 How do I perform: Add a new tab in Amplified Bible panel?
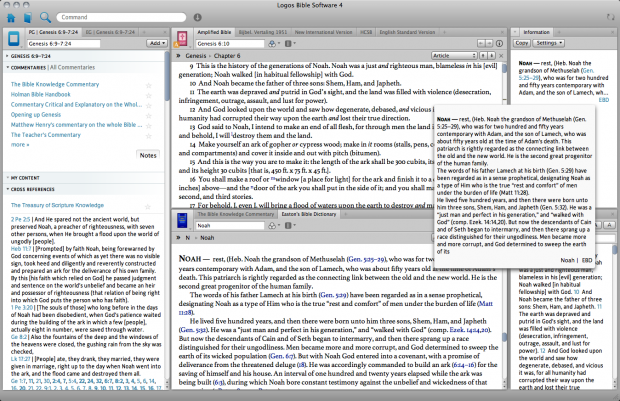pos(444,32)
